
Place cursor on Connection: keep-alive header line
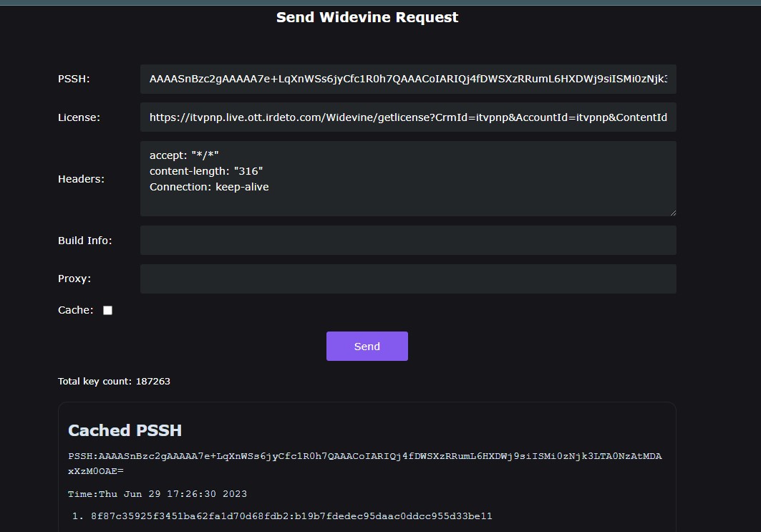(x=209, y=187)
